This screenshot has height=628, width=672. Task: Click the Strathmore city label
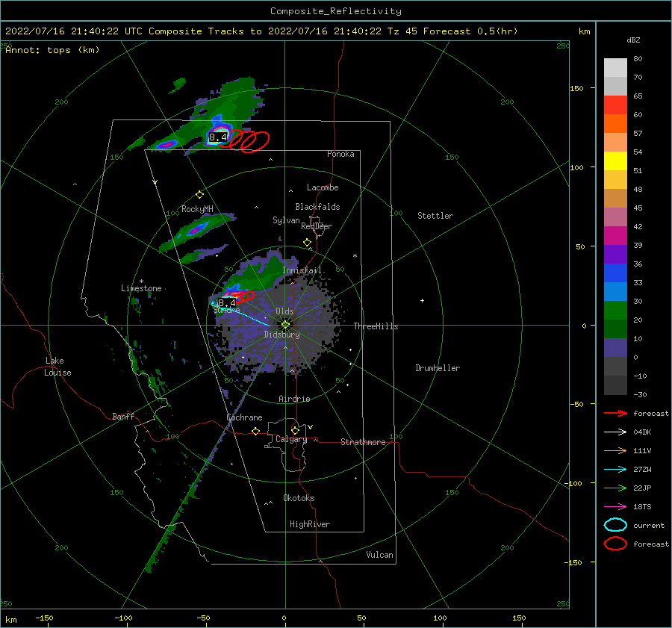click(363, 442)
